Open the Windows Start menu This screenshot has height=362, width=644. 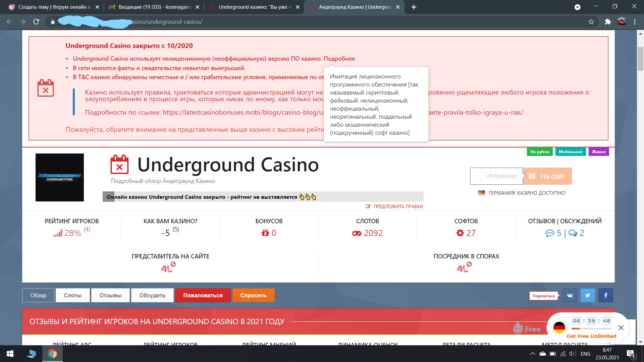pos(10,354)
